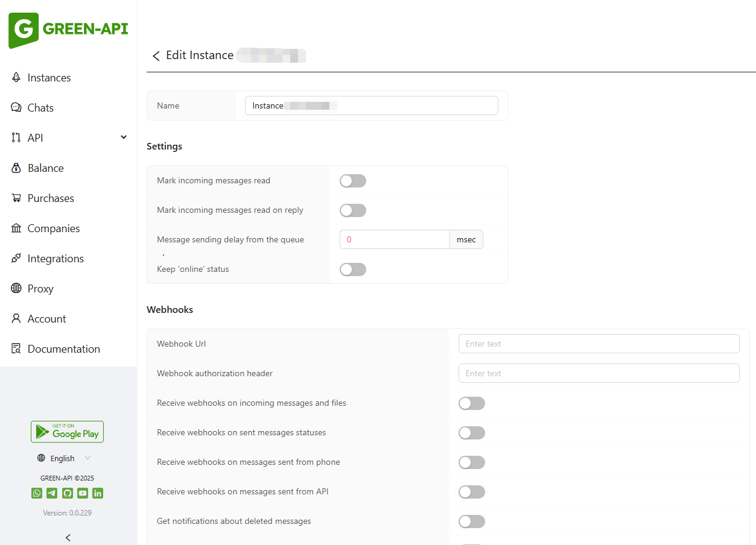
Task: Click the globe language icon
Action: coord(41,458)
